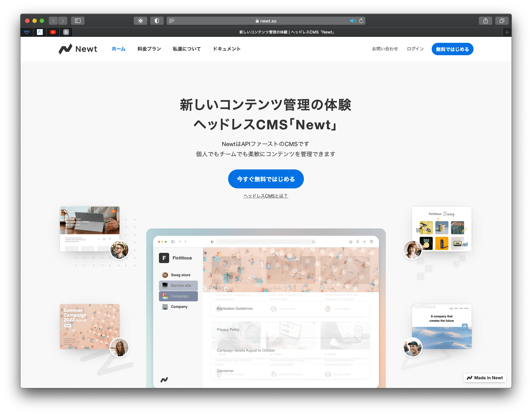Show the Safari sidebar
The image size is (532, 415).
pos(78,21)
